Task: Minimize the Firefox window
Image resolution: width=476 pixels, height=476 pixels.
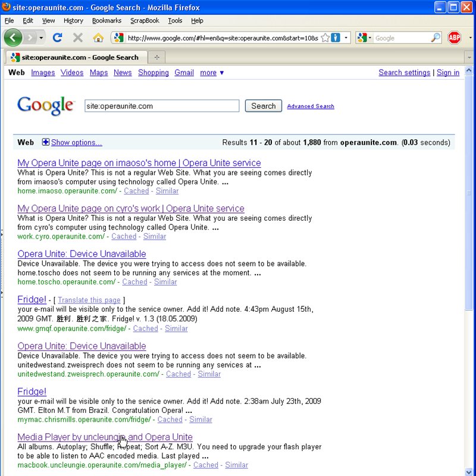Action: click(440, 7)
